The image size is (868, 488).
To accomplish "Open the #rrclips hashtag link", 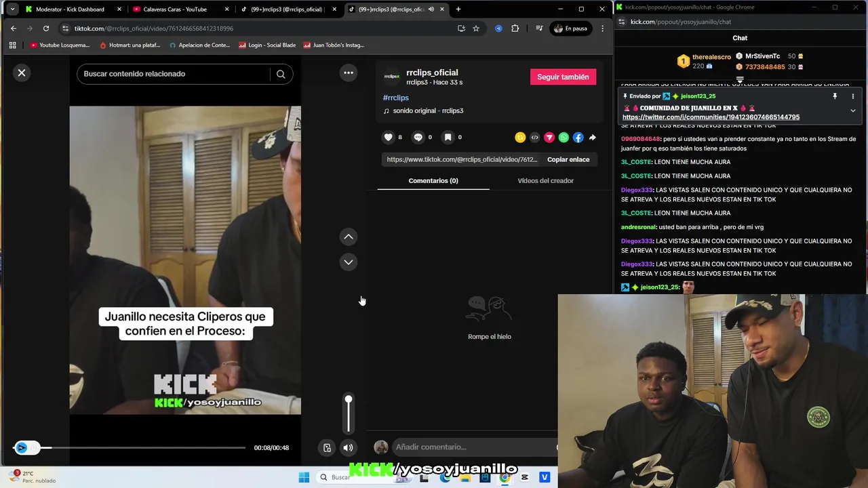I will (x=396, y=98).
